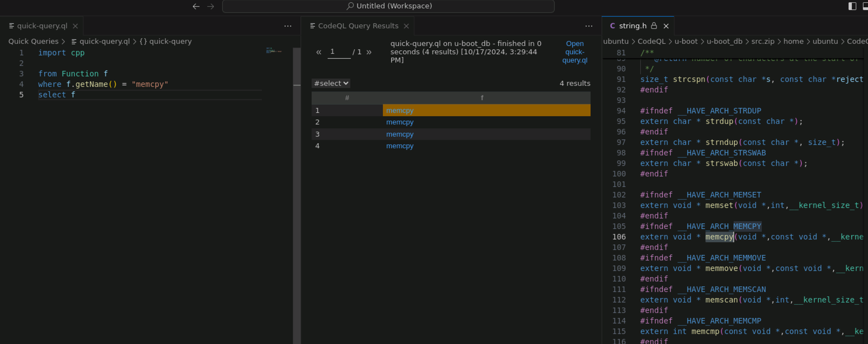
Task: Select u-boot_db in the string.h breadcrumb
Action: [724, 41]
